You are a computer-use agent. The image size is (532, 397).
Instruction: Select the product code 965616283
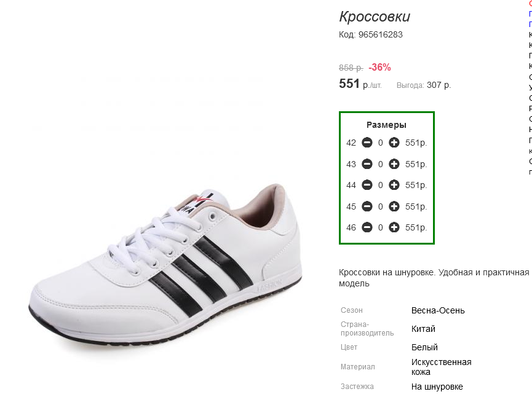coord(380,35)
